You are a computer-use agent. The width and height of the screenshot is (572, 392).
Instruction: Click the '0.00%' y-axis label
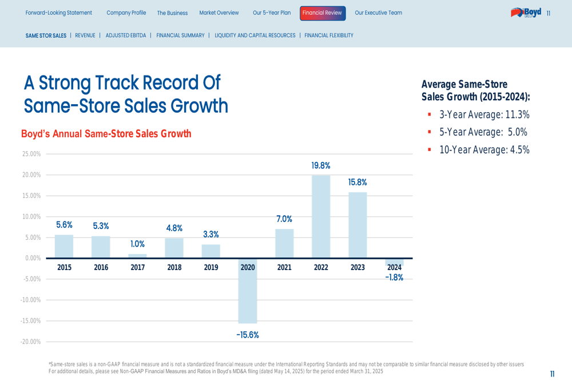(x=33, y=259)
